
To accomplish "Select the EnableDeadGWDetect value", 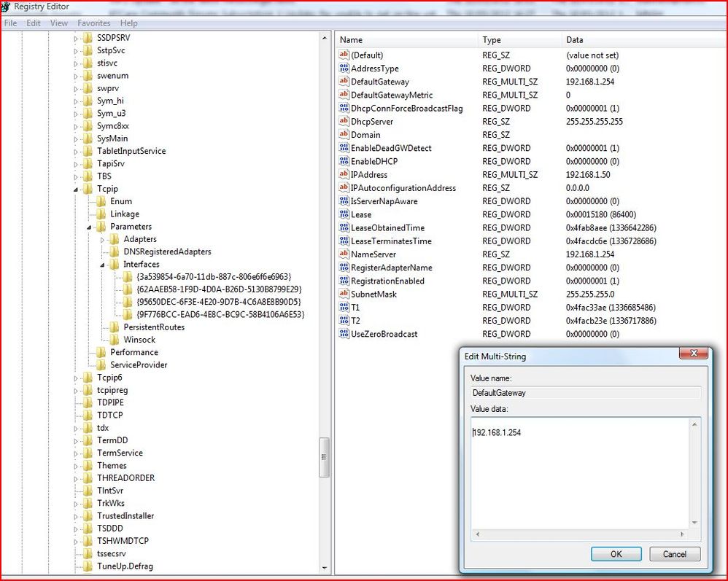I will [x=391, y=148].
